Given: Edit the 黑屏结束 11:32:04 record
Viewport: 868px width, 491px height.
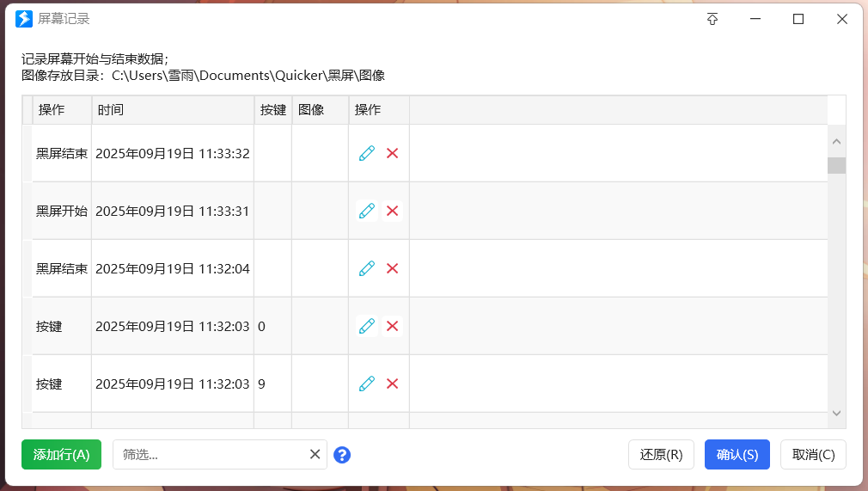Looking at the screenshot, I should (367, 268).
